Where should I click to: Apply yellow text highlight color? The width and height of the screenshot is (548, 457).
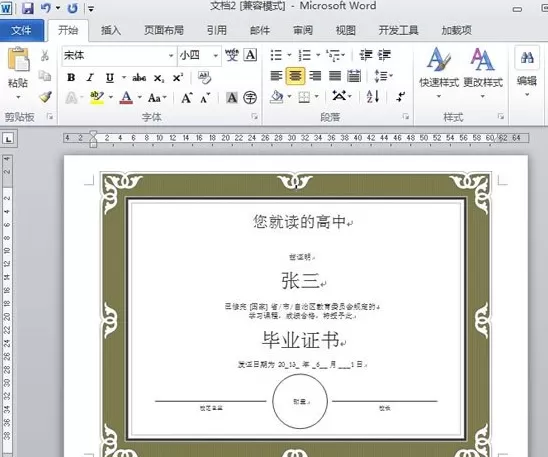pos(97,97)
